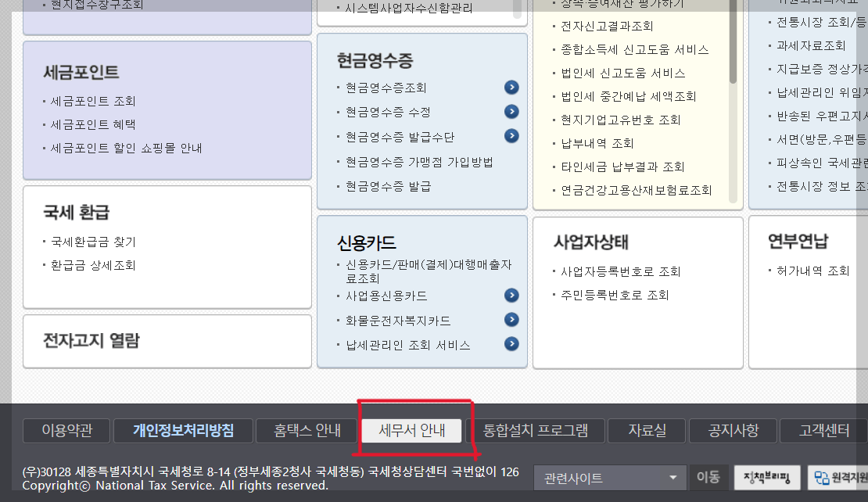
Task: Click the 이동 button beside 관련사이트
Action: tap(708, 477)
